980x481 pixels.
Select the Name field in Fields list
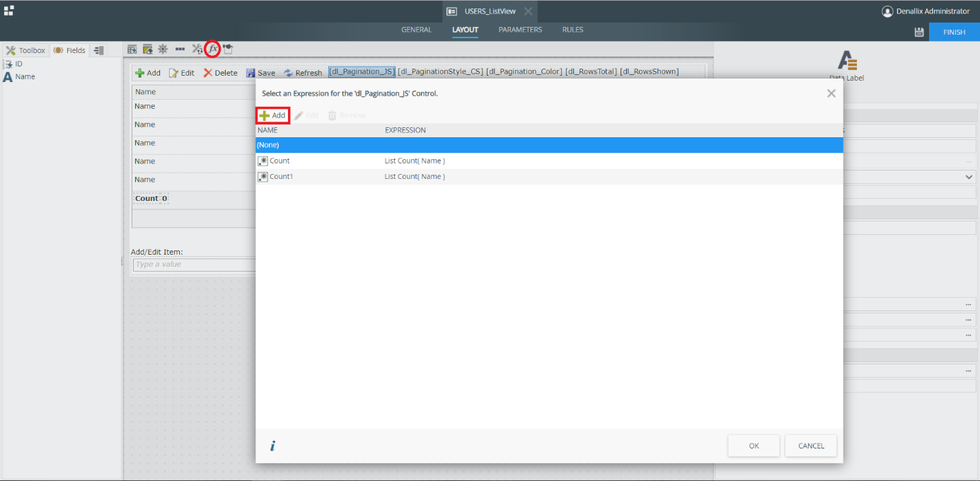click(x=25, y=76)
